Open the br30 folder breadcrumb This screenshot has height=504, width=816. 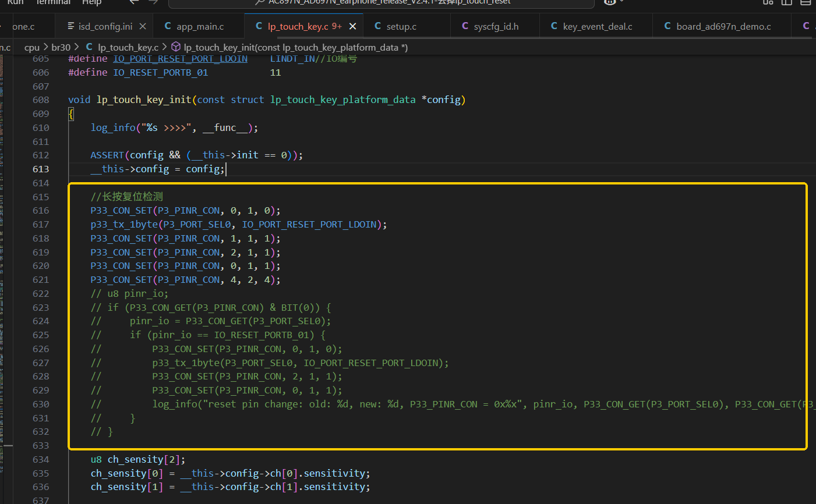pyautogui.click(x=61, y=47)
